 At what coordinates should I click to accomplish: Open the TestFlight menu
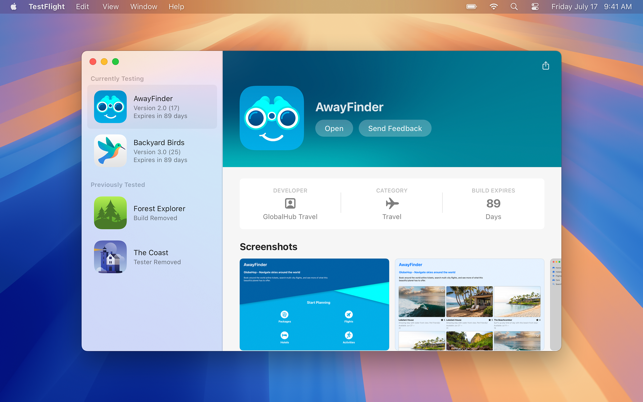46,7
